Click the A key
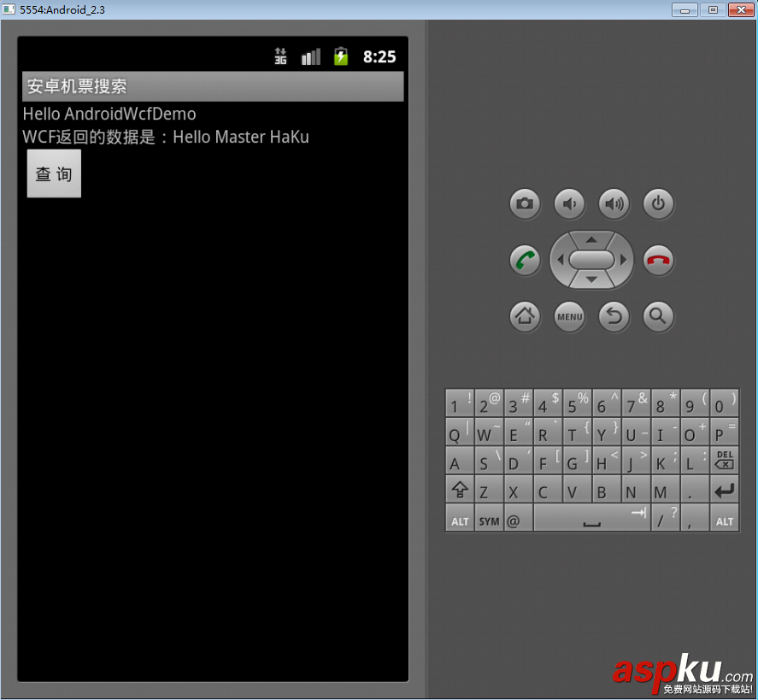This screenshot has width=758, height=700. pos(459,460)
